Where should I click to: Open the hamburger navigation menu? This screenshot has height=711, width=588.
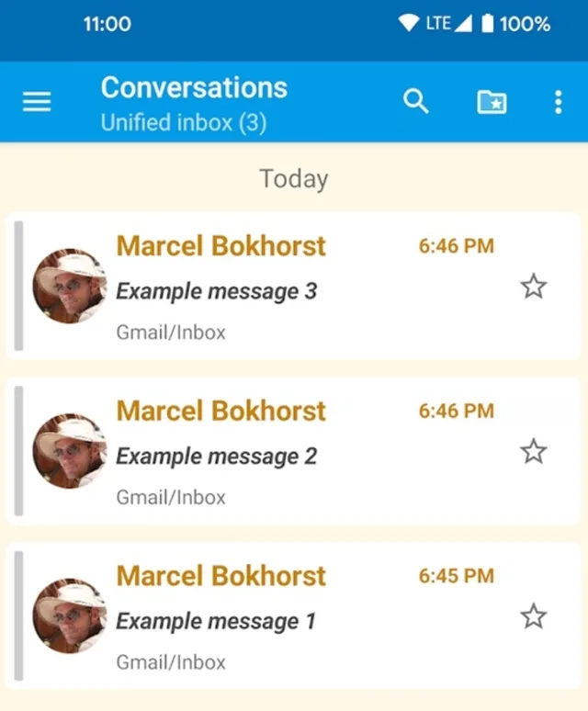tap(37, 102)
